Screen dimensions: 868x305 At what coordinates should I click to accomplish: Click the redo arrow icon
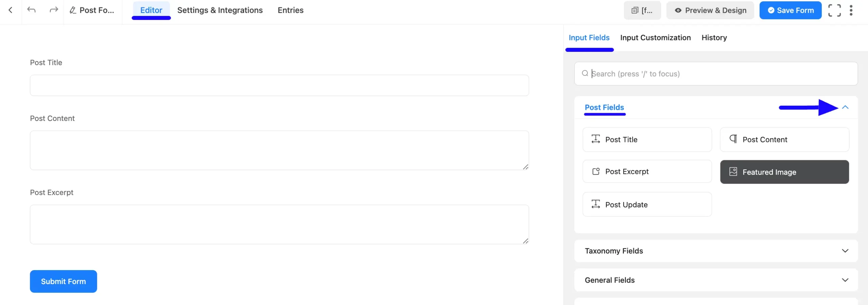point(54,10)
